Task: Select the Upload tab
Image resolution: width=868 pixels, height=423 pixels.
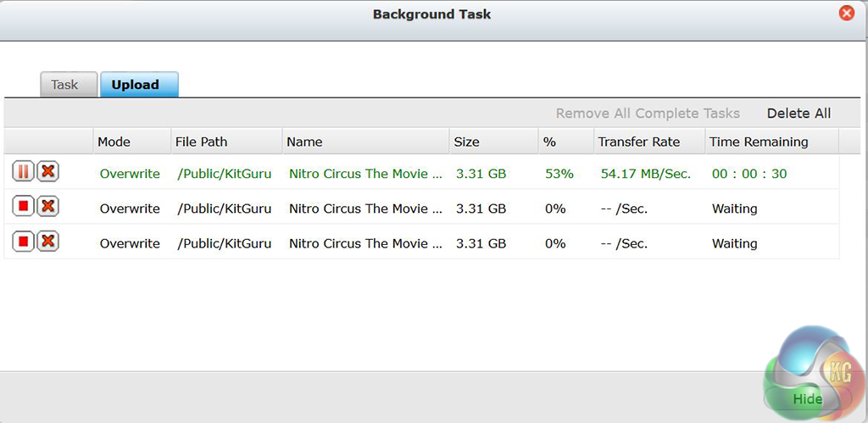Action: click(136, 85)
